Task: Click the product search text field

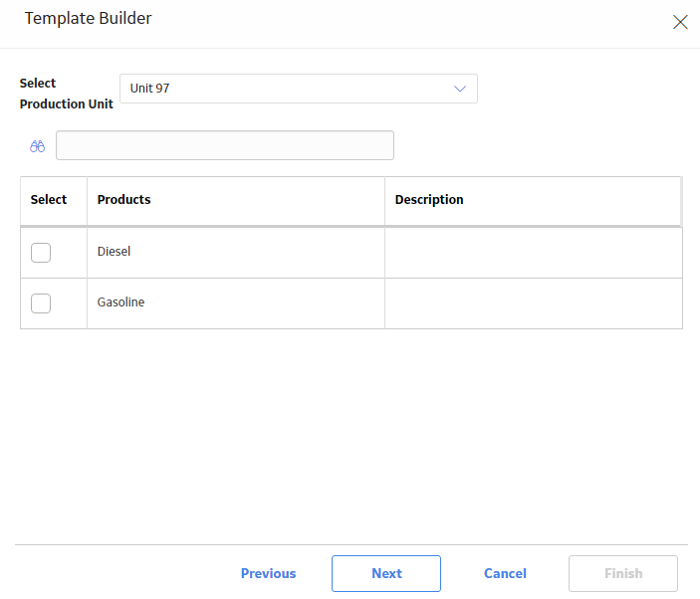Action: [x=225, y=145]
